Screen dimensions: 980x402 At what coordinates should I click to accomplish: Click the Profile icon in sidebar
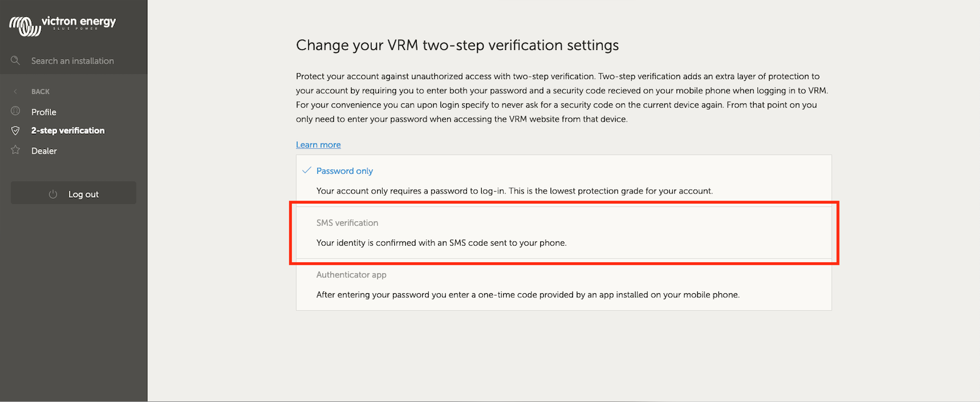pos(16,111)
